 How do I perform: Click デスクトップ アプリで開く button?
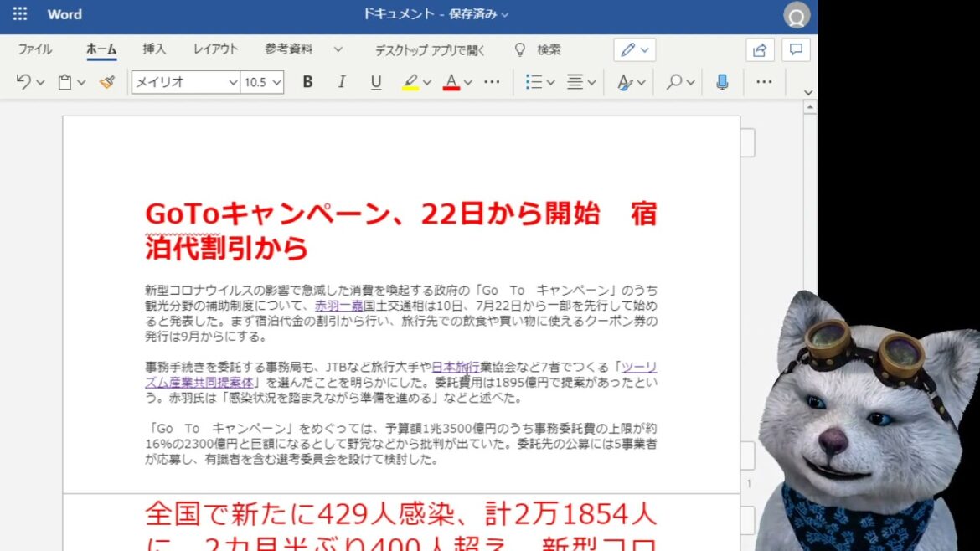coord(430,50)
